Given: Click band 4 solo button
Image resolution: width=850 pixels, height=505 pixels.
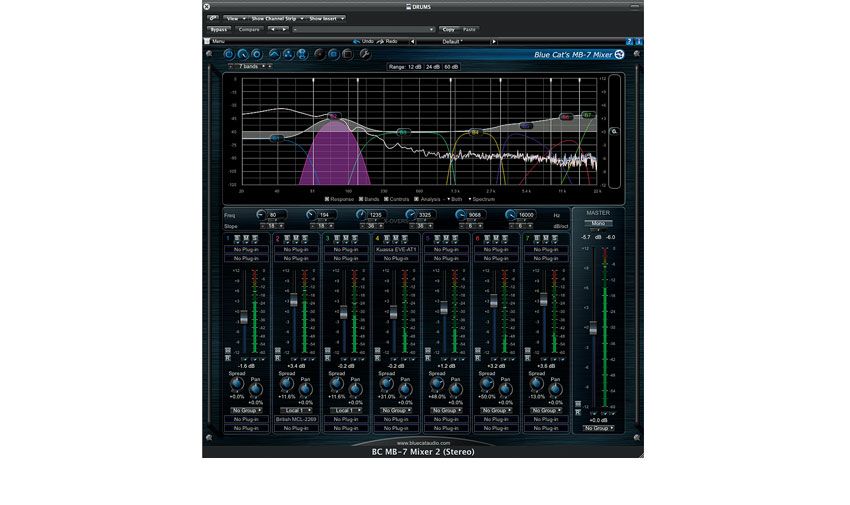Looking at the screenshot, I should coord(404,238).
